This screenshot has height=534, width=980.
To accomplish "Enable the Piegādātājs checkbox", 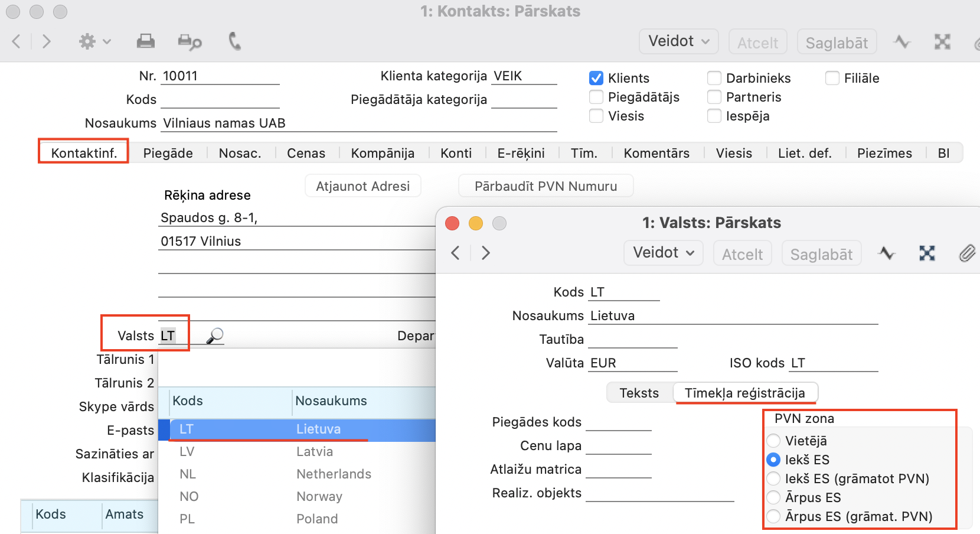I will tap(596, 97).
